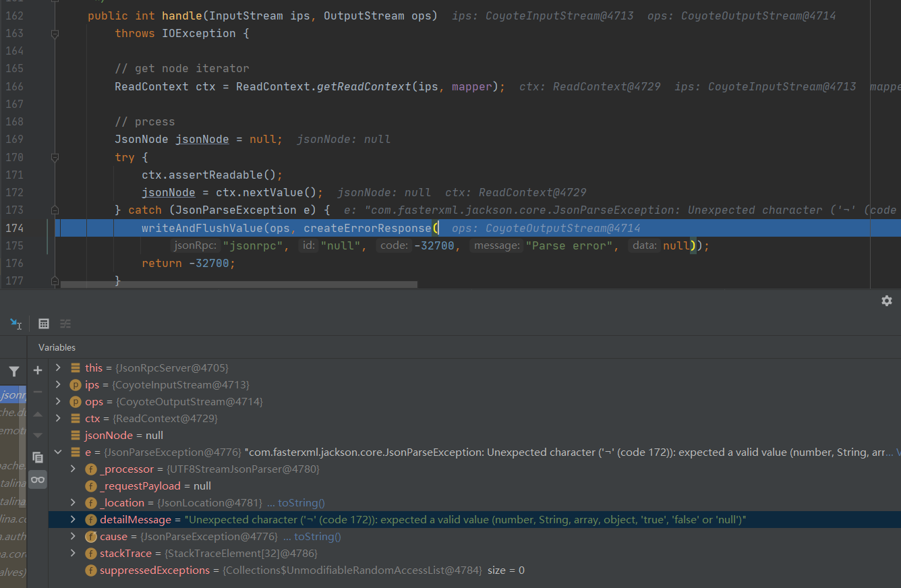The width and height of the screenshot is (901, 588).
Task: Toggle code folding marker at line 163
Action: point(55,33)
